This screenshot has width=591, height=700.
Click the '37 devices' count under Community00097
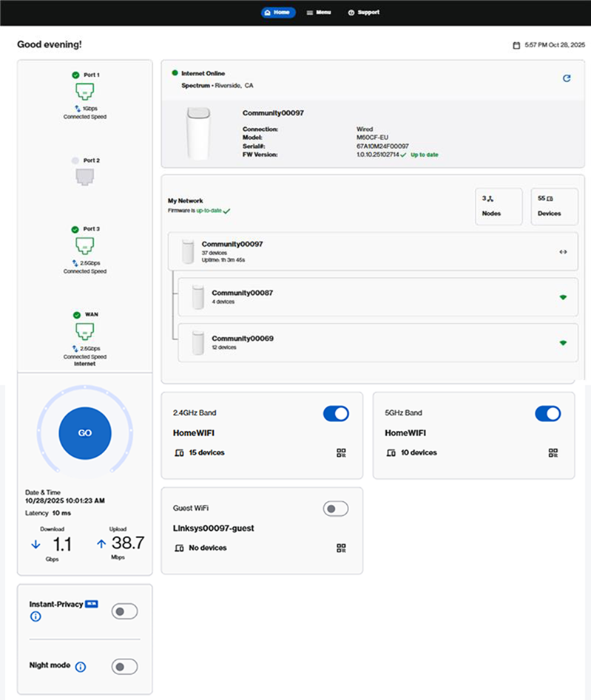click(x=214, y=253)
